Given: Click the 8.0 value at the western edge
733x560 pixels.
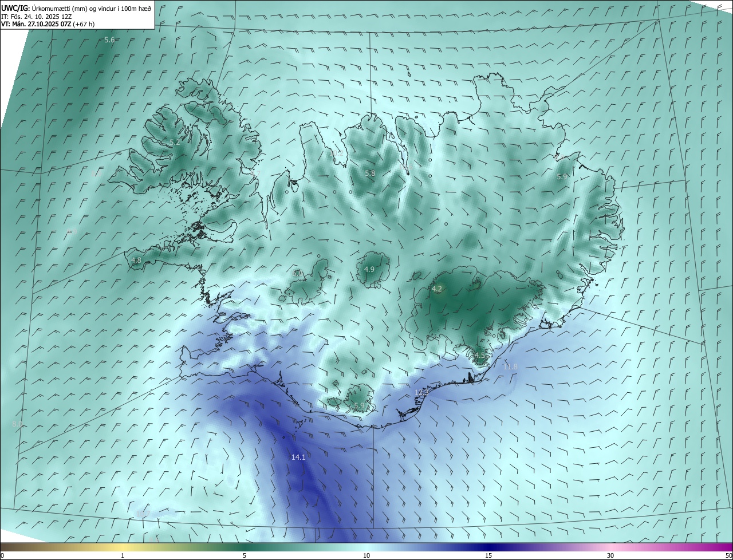Looking at the screenshot, I should (x=17, y=424).
